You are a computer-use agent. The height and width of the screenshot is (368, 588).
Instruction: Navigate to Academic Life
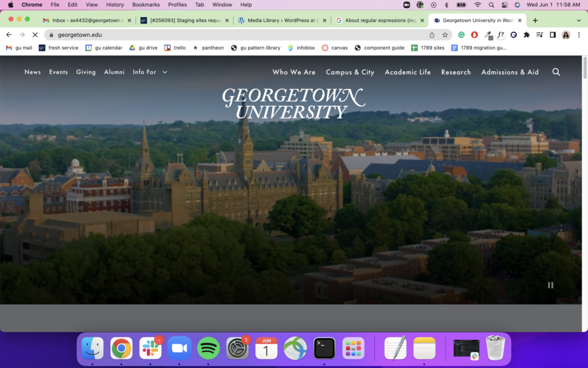coord(408,72)
